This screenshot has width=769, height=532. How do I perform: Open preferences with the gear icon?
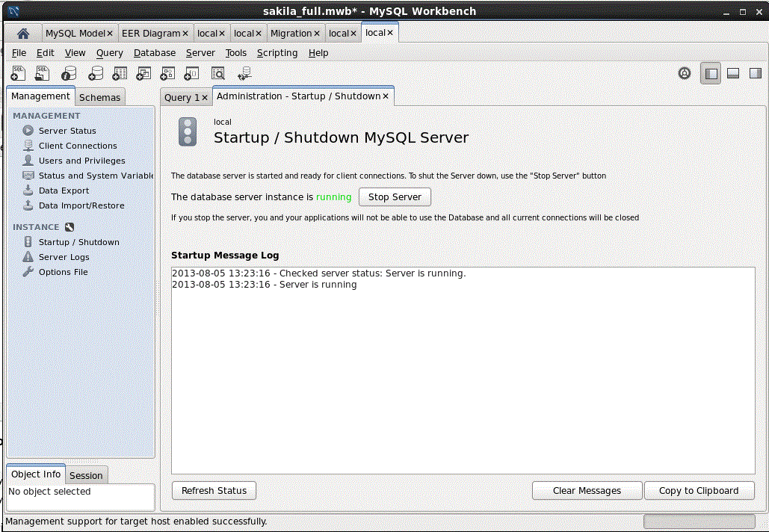pos(684,73)
